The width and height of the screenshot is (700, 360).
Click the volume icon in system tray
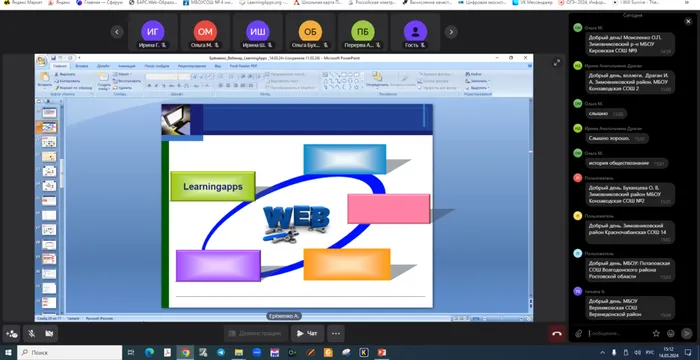pyautogui.click(x=638, y=352)
